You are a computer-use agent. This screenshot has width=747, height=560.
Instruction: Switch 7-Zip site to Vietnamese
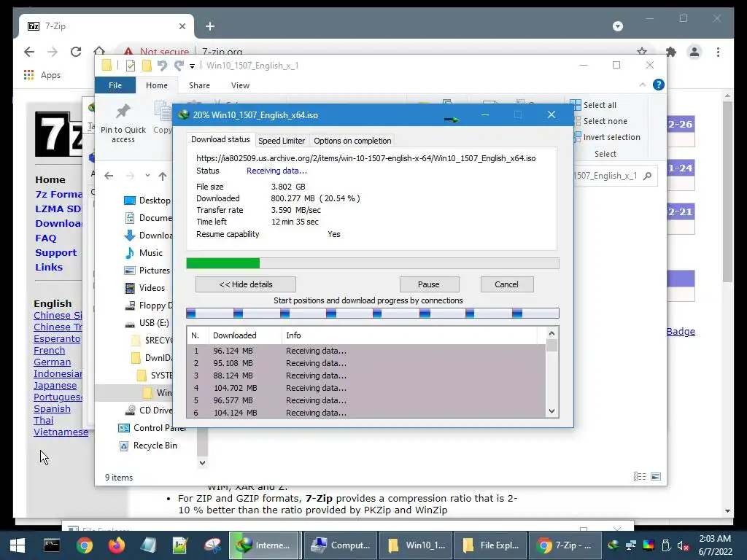pyautogui.click(x=61, y=432)
